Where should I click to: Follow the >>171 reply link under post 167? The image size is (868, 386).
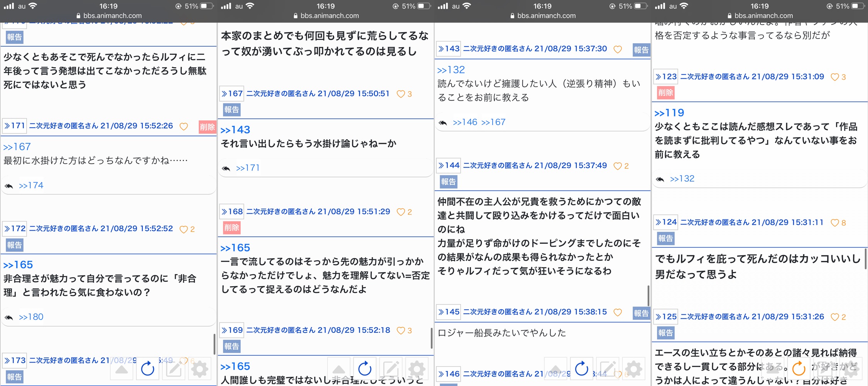coord(248,168)
